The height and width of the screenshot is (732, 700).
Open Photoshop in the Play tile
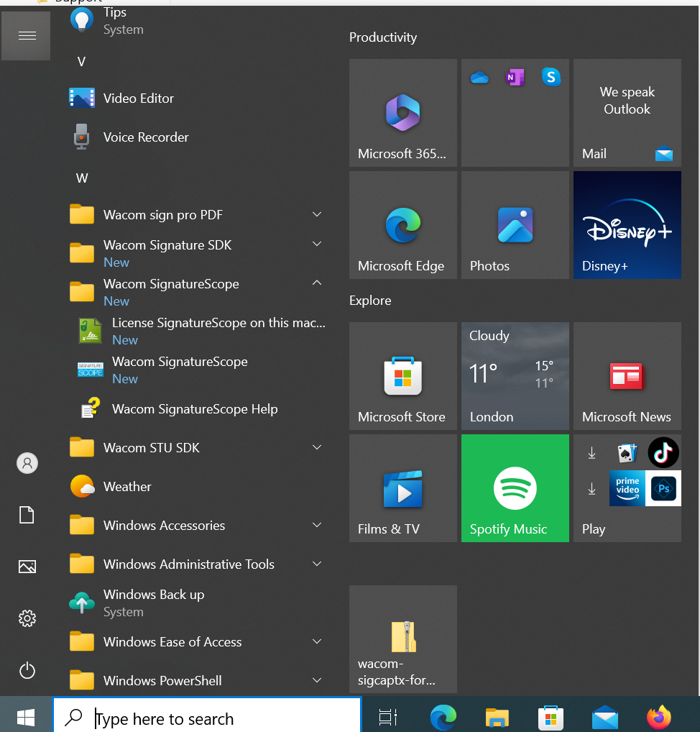[x=663, y=488]
